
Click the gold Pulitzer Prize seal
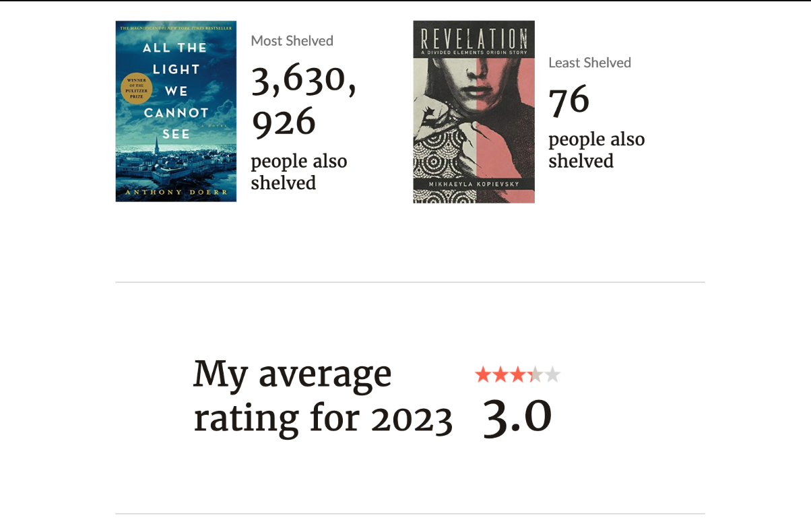point(137,88)
